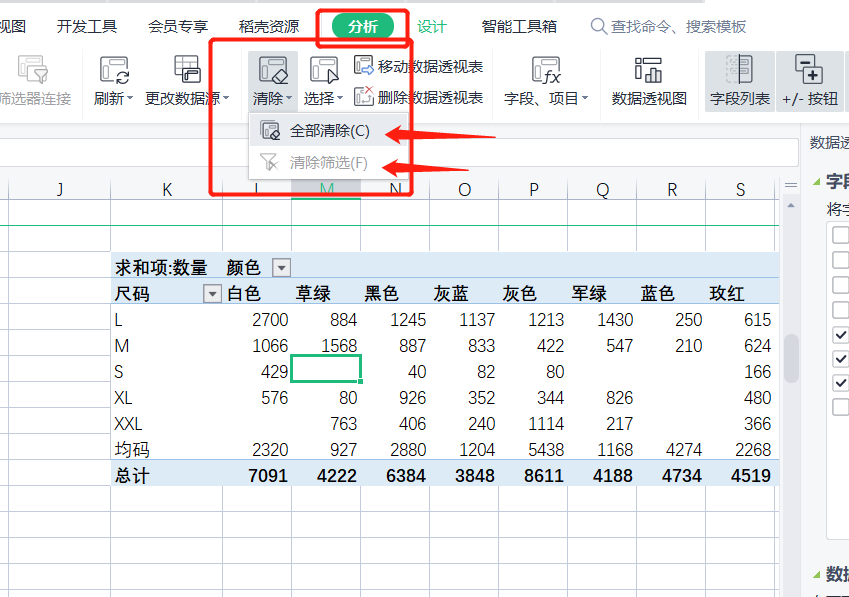Viewport: 849px width, 597px height.
Task: Expand the Change Data Source dropdown arrow
Action: click(x=226, y=98)
